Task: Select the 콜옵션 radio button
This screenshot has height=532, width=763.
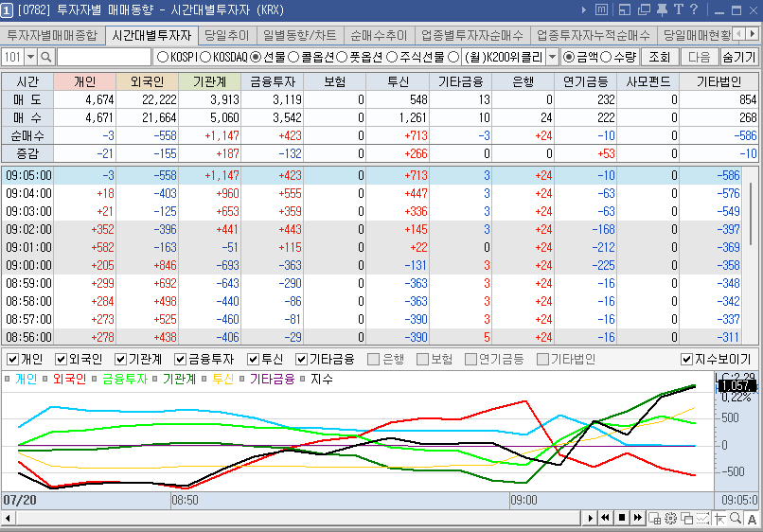Action: (293, 58)
